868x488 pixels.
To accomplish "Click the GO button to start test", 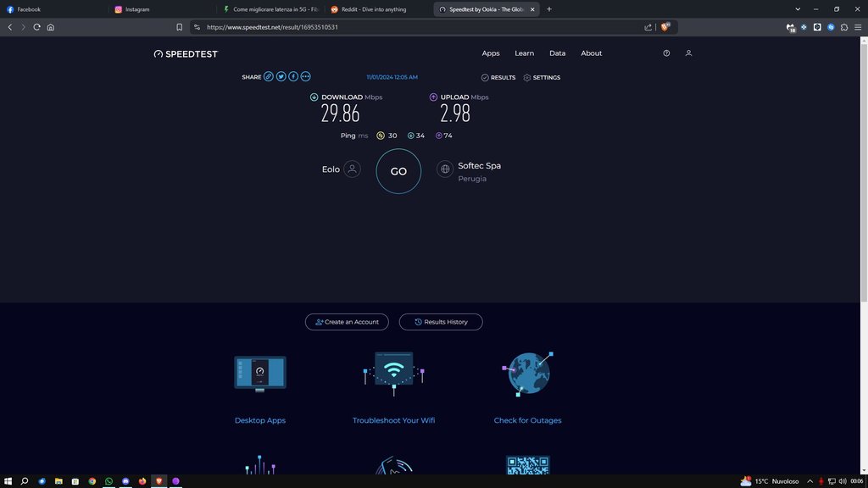I will click(398, 171).
